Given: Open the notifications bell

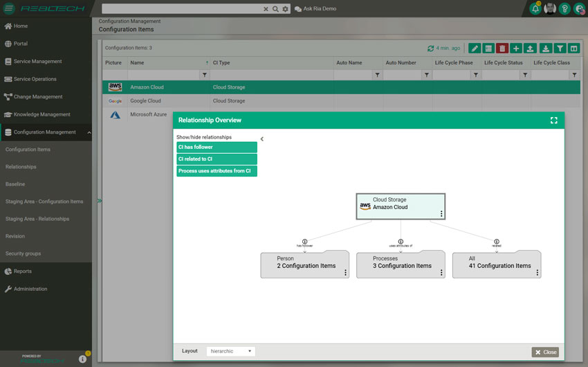Looking at the screenshot, I should pos(535,8).
